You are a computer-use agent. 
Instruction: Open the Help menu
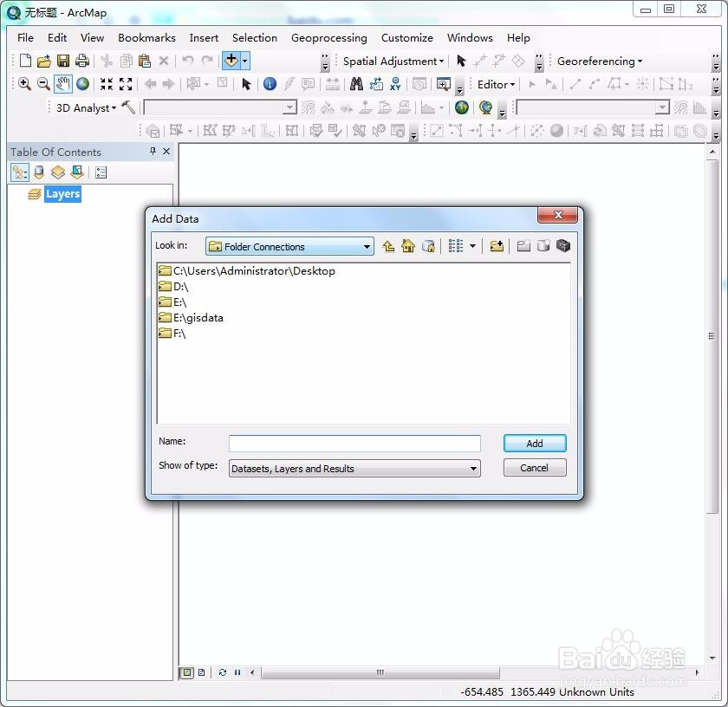pyautogui.click(x=518, y=37)
